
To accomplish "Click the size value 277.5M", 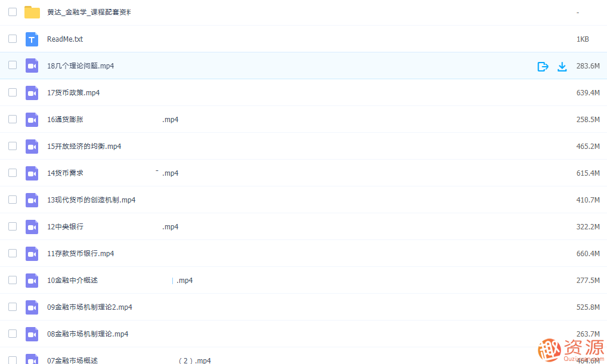I will pos(588,281).
